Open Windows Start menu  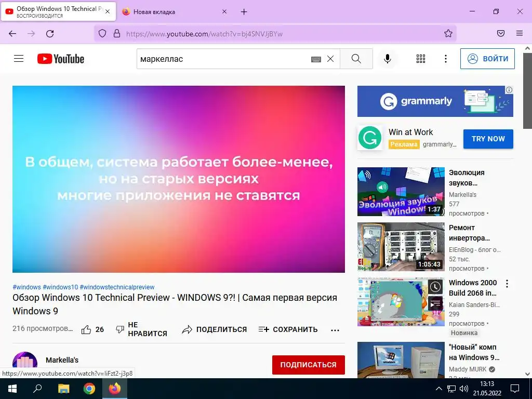(x=12, y=389)
